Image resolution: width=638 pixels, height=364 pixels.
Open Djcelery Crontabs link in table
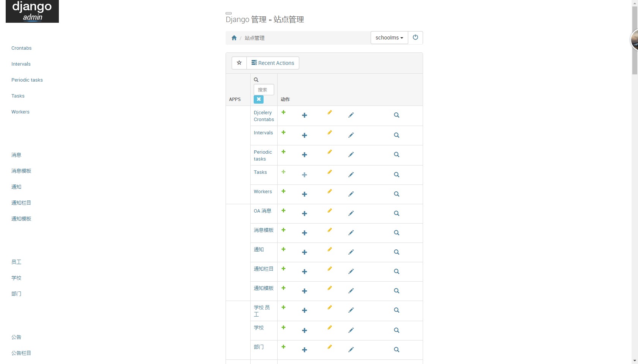coord(264,116)
